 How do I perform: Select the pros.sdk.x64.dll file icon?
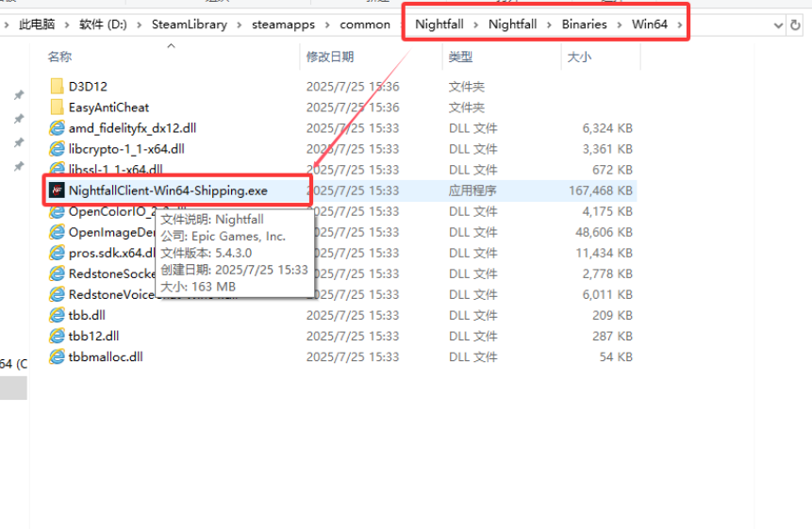coord(57,253)
